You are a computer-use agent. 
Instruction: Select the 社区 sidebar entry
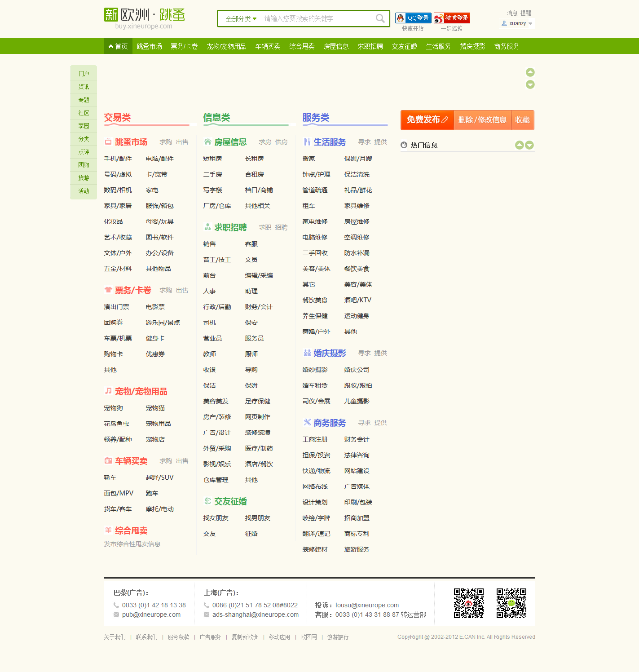(x=84, y=112)
